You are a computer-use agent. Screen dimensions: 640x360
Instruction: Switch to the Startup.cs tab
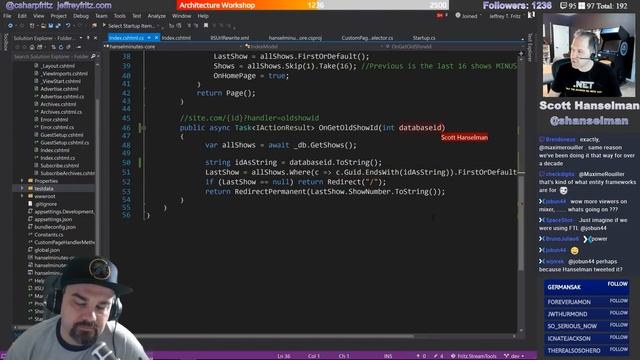pyautogui.click(x=424, y=38)
